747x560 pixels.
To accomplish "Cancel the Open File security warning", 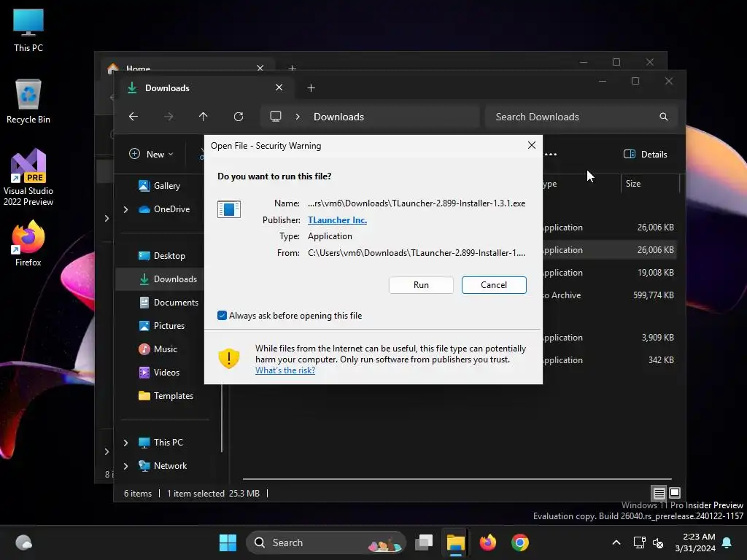I will tap(494, 285).
